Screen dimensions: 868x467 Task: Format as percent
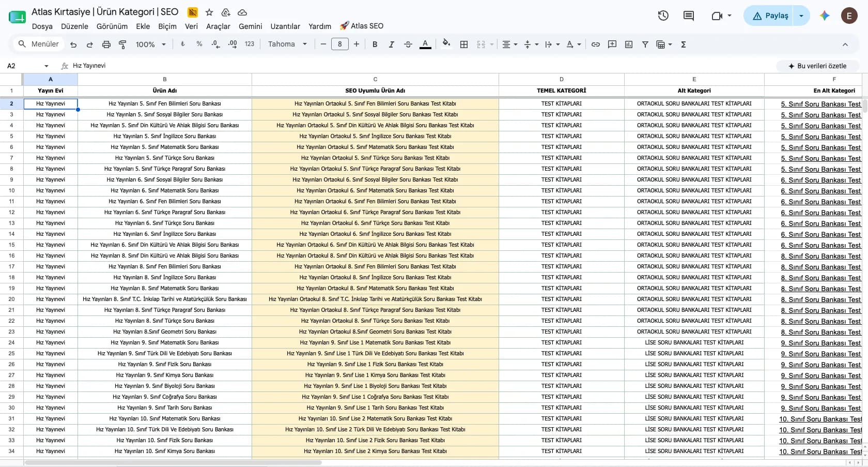click(x=199, y=44)
